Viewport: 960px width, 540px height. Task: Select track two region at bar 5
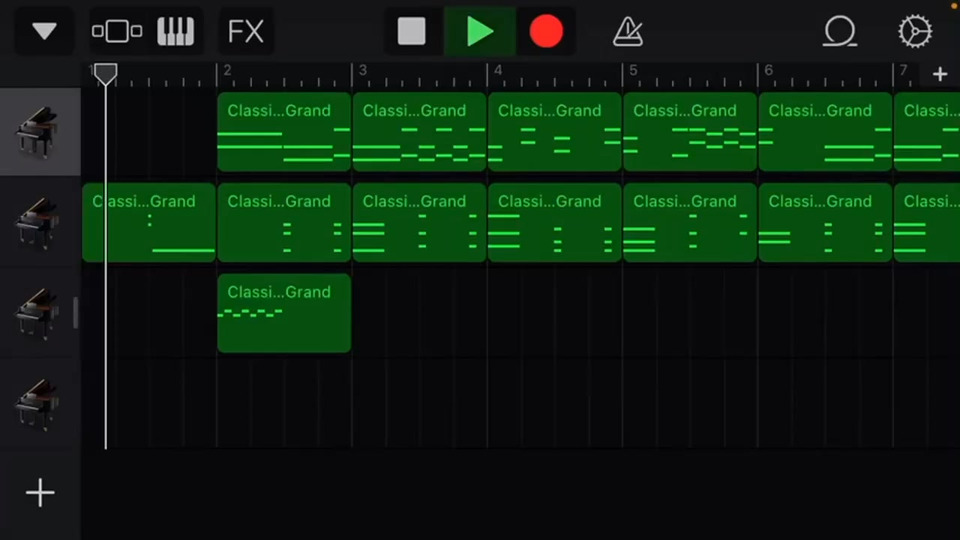tap(690, 222)
